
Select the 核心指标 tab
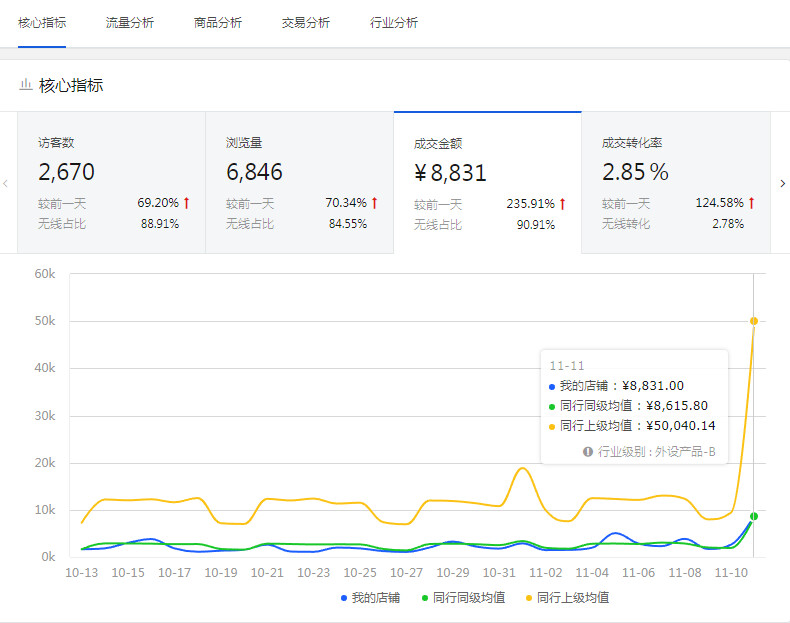(42, 23)
